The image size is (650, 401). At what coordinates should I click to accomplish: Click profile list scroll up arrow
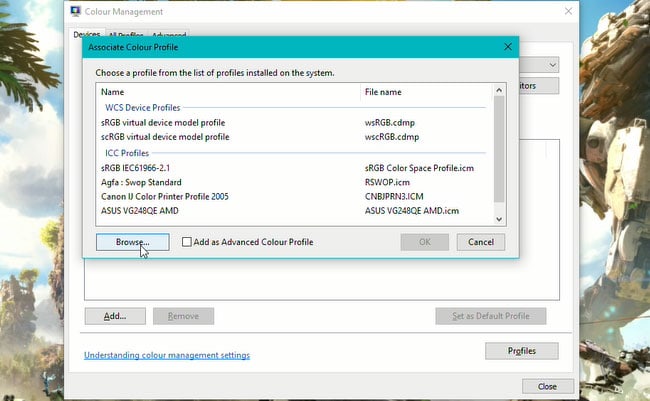(499, 90)
